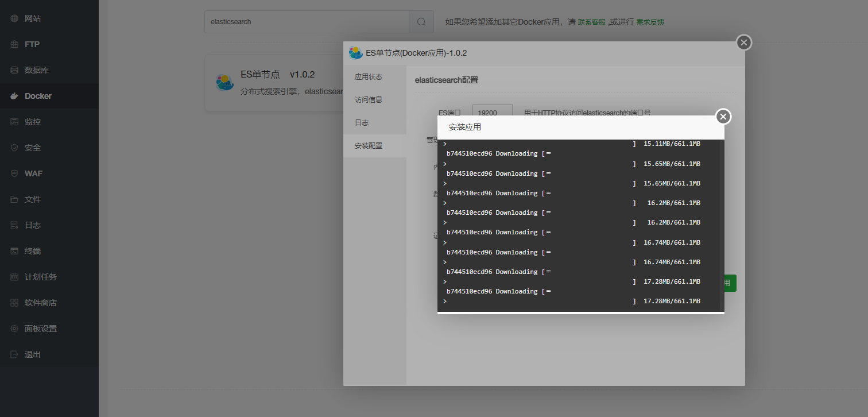868x417 pixels.
Task: Close the ES单节点 configuration window
Action: [744, 43]
